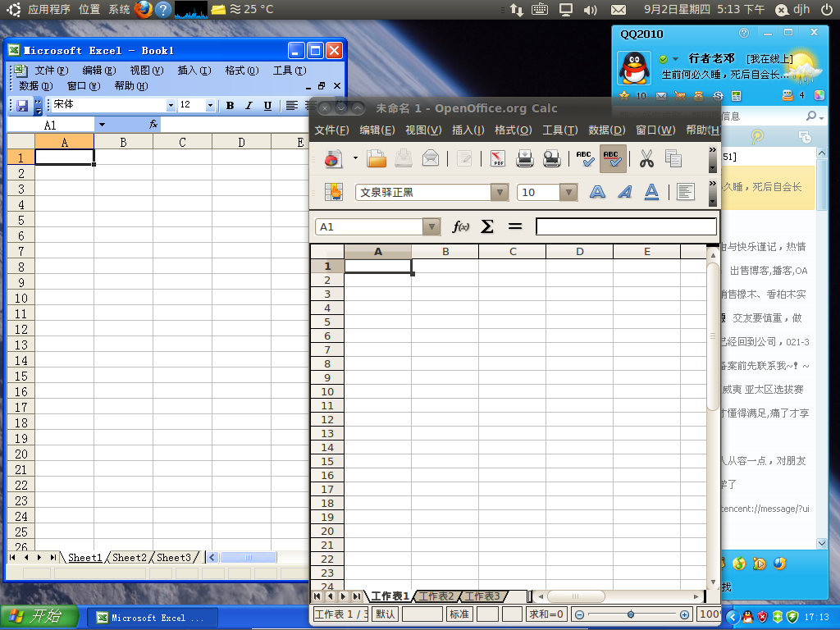The width and height of the screenshot is (840, 630).
Task: Apply bold in Calc formatting toolbar
Action: pyautogui.click(x=597, y=192)
